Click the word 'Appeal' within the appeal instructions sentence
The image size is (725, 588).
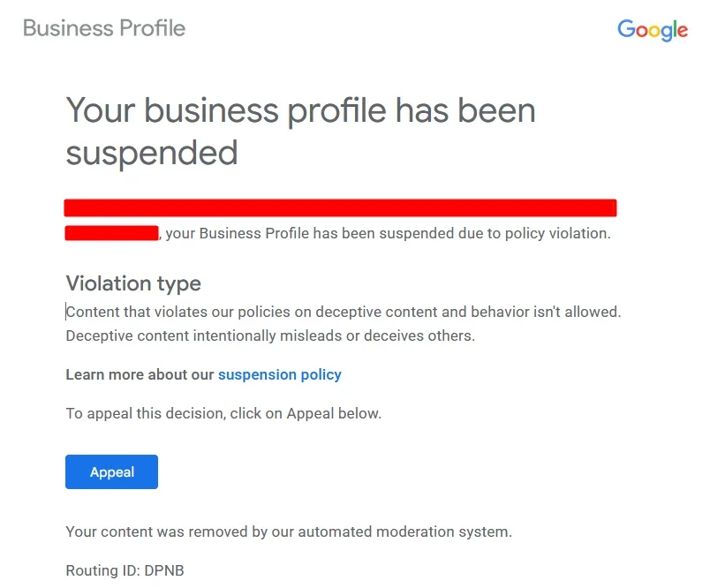click(309, 413)
